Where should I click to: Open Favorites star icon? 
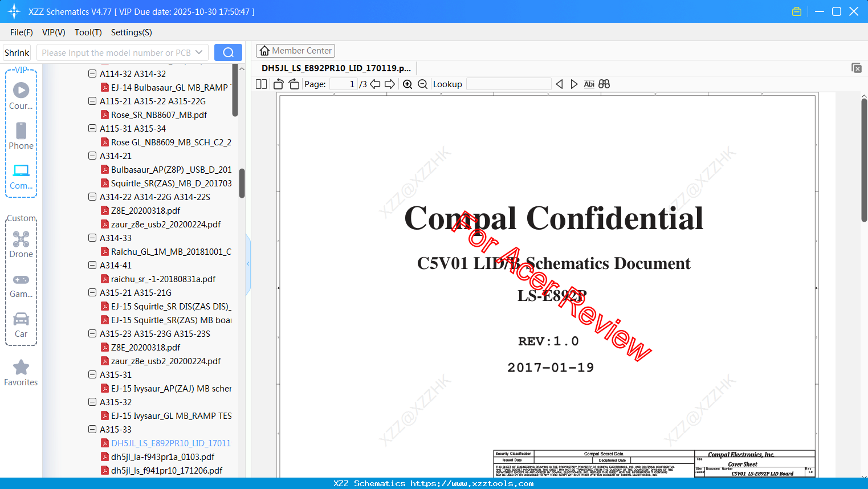pyautogui.click(x=21, y=367)
